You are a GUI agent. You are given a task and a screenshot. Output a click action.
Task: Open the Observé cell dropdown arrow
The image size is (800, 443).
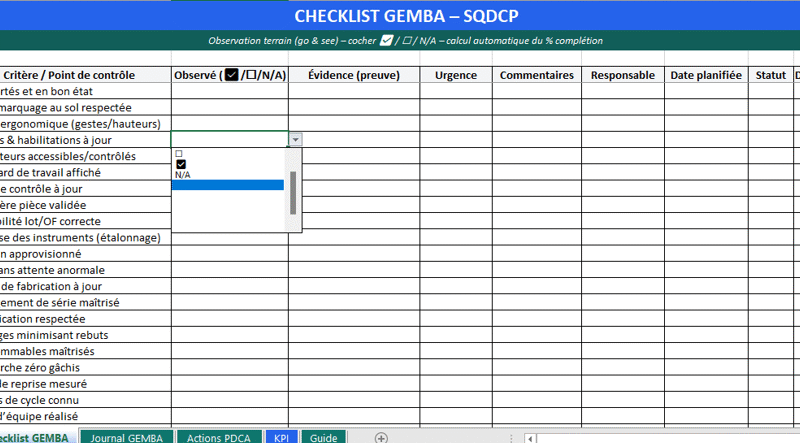click(x=295, y=140)
